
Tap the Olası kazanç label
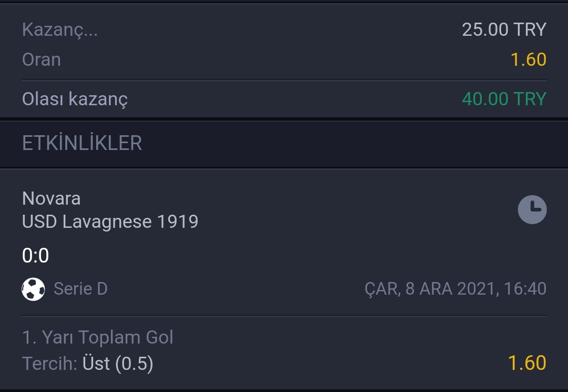click(x=75, y=99)
